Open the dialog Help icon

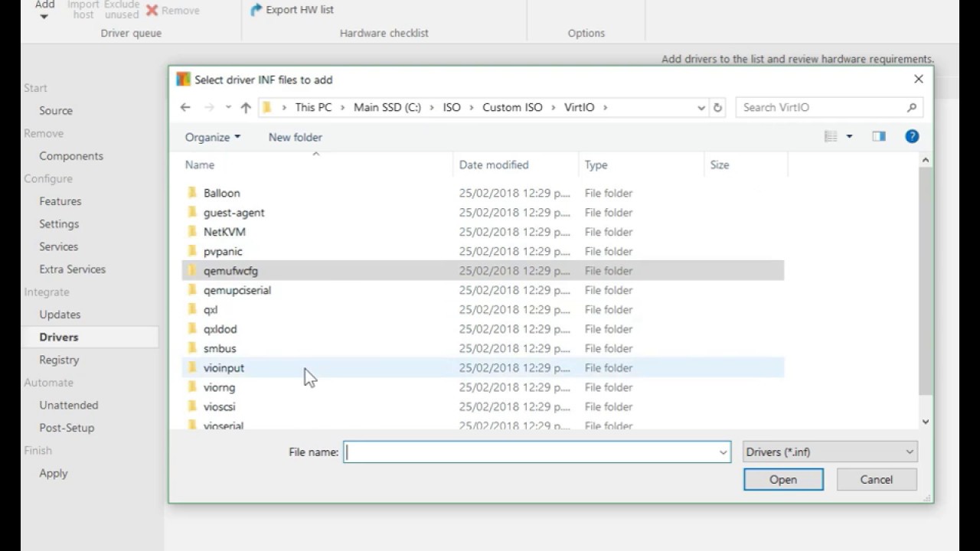(x=912, y=136)
